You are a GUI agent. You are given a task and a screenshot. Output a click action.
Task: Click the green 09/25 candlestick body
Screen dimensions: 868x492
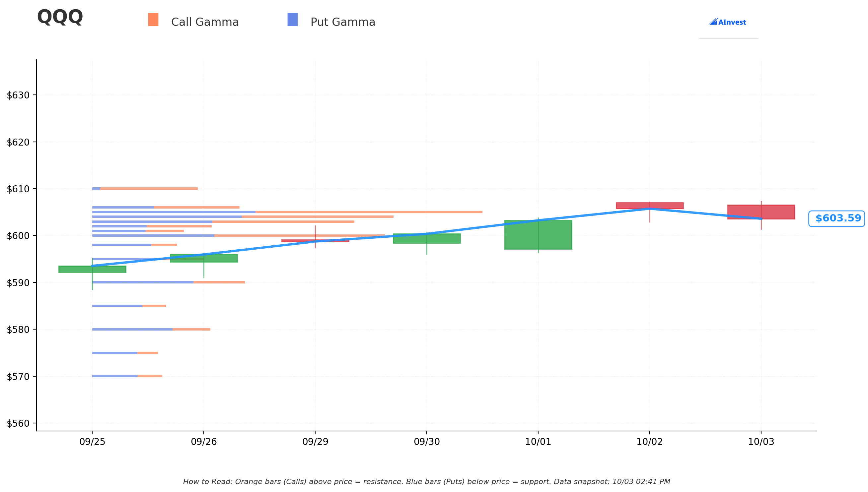(92, 269)
